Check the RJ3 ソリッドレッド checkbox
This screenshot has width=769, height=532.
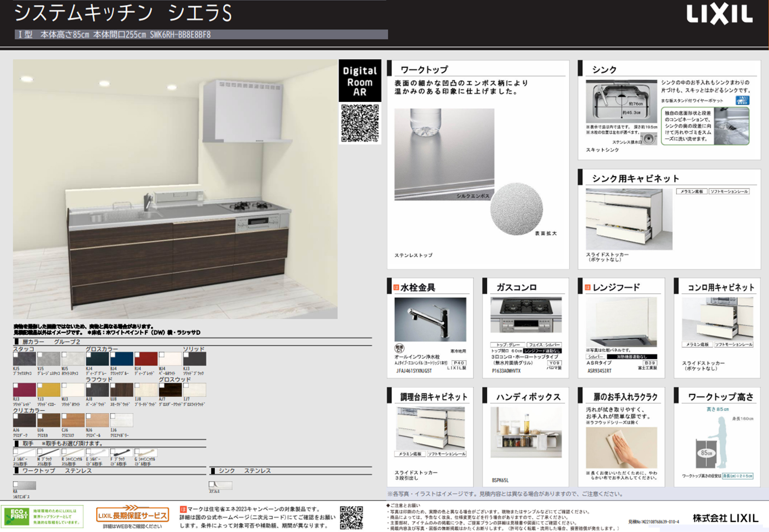(15, 385)
